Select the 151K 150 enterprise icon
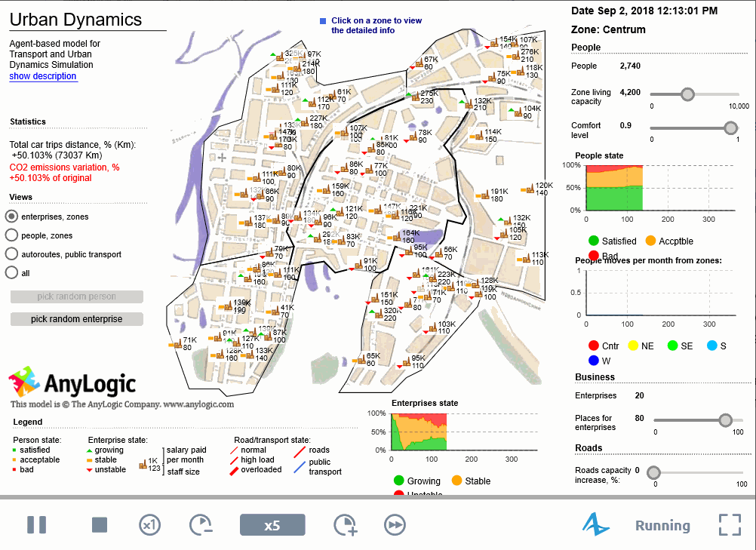The height and width of the screenshot is (550, 756). click(x=375, y=298)
